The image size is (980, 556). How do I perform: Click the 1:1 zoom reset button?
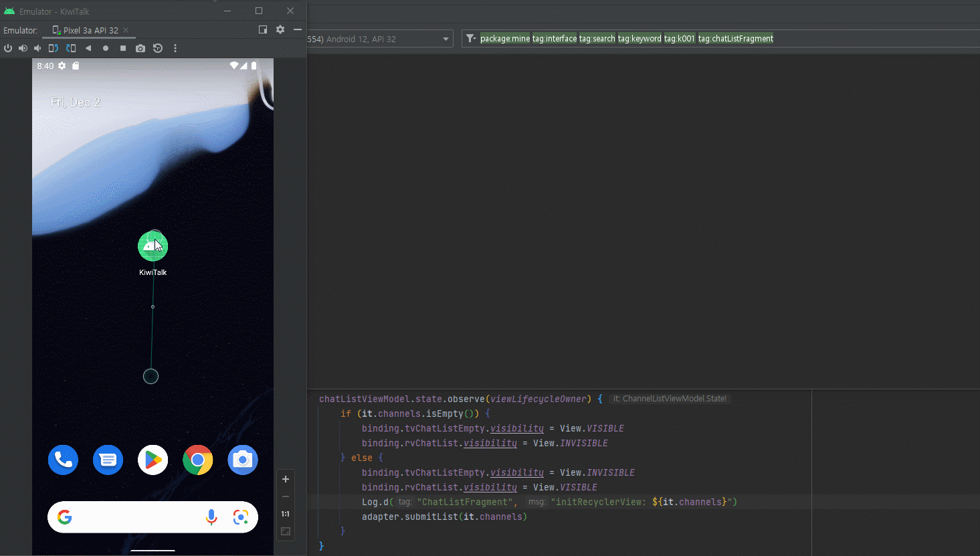pyautogui.click(x=285, y=514)
